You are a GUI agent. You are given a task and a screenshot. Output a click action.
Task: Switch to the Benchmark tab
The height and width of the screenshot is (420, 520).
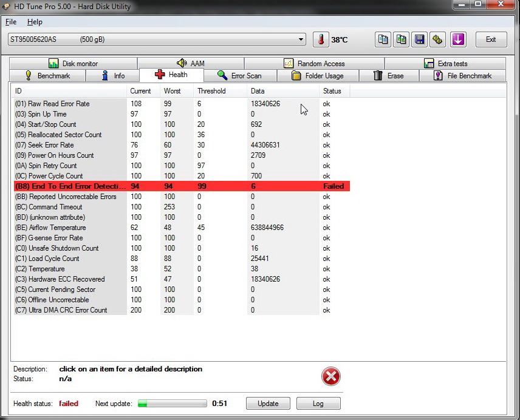pyautogui.click(x=48, y=75)
